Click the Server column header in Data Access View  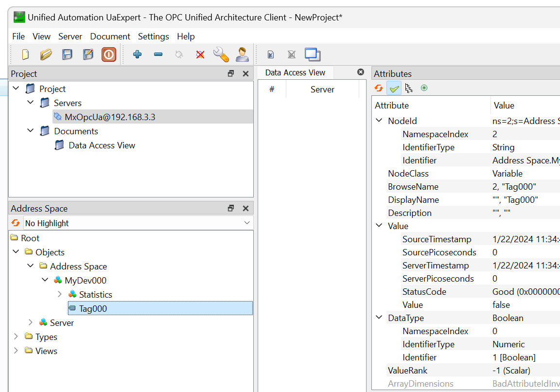[x=322, y=89]
